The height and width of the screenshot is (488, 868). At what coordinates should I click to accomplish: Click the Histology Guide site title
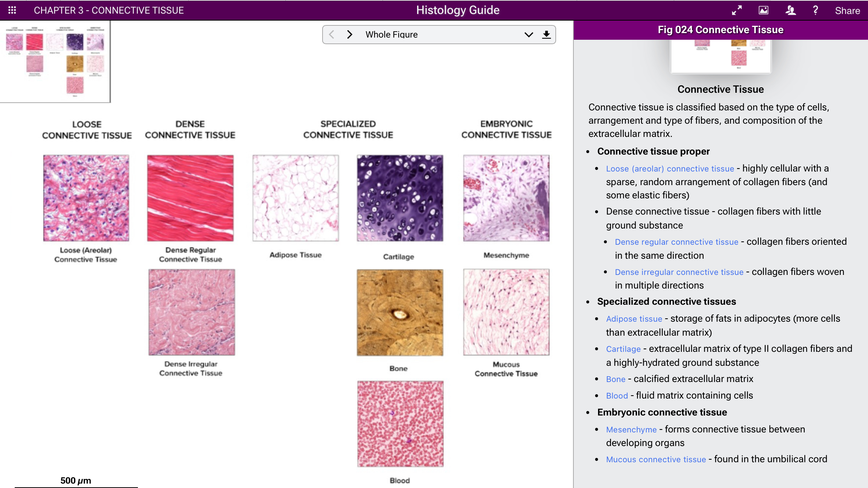[x=458, y=10]
